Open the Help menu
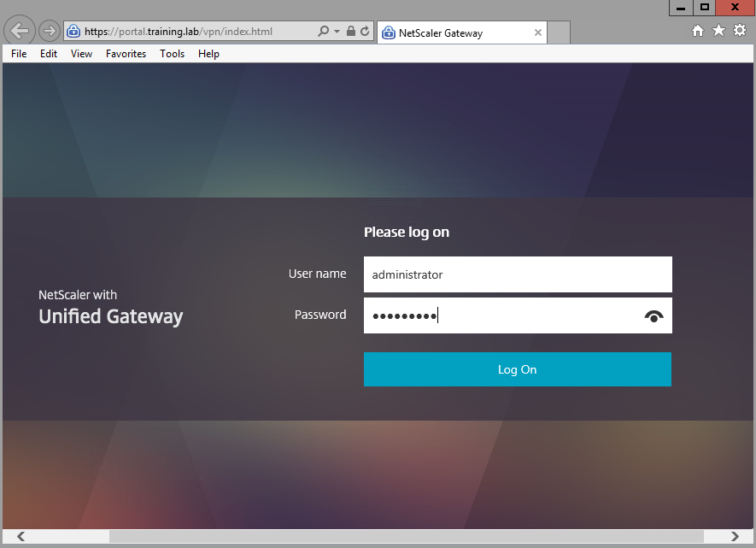756x548 pixels. tap(208, 54)
